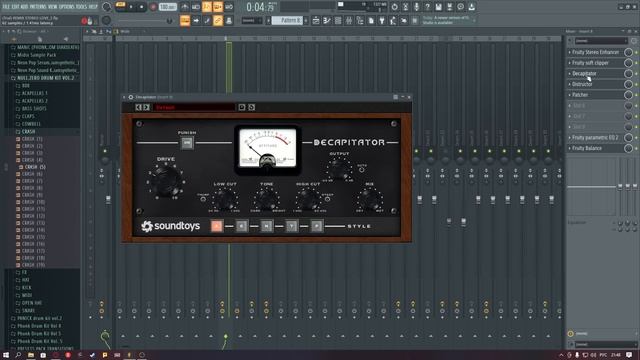Select style A in Decapitator
The width and height of the screenshot is (640, 360).
coord(217,226)
